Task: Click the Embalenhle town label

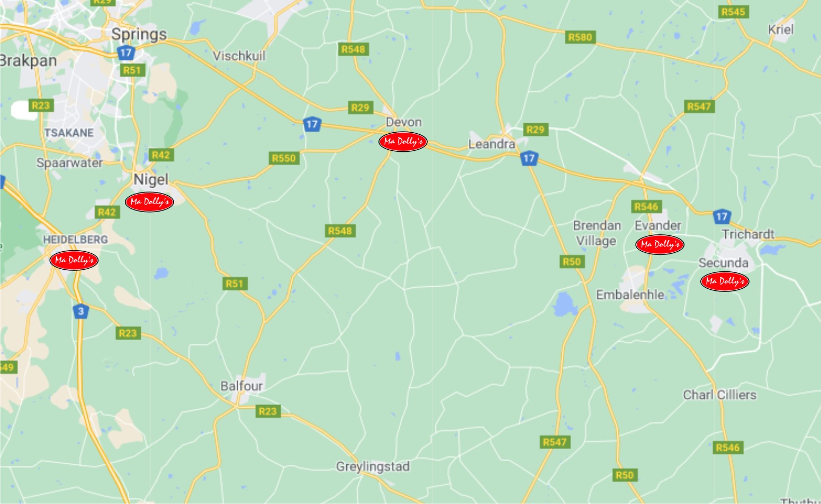Action: pyautogui.click(x=630, y=295)
